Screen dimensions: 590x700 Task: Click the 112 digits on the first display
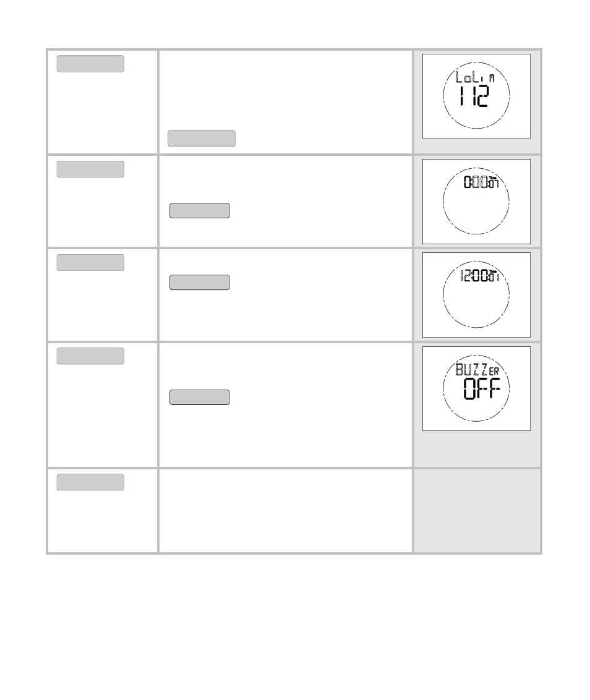[x=474, y=96]
